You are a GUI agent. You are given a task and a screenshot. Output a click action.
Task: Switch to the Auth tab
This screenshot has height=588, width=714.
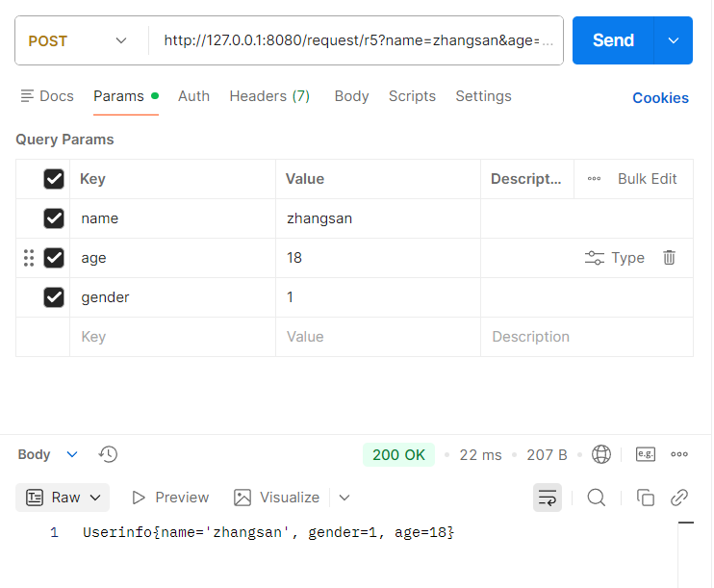click(x=193, y=96)
